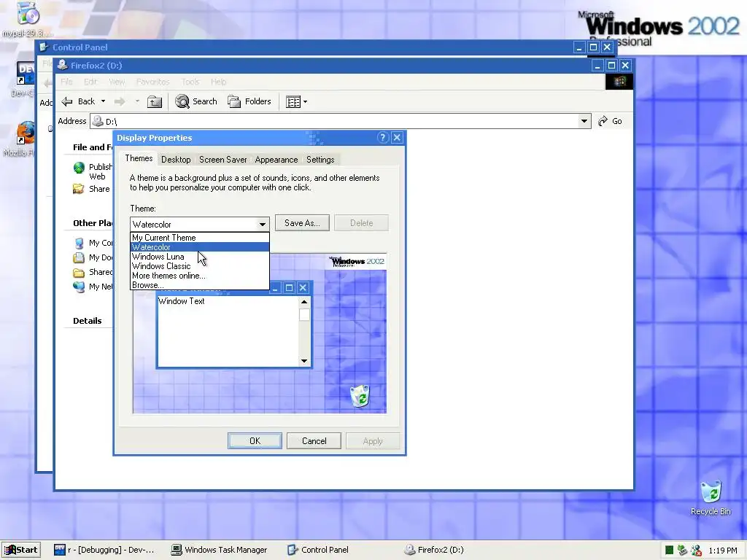Click the Share folder task icon

coord(79,189)
